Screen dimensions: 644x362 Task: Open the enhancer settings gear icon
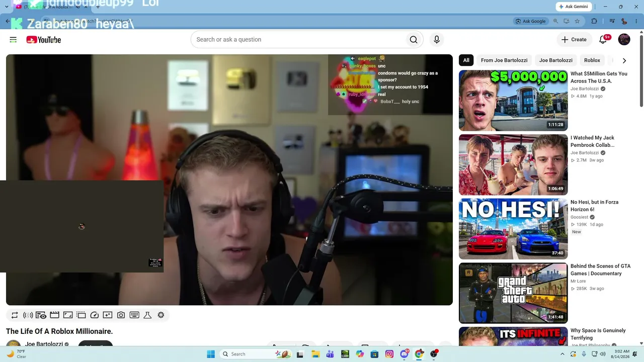coord(161,315)
